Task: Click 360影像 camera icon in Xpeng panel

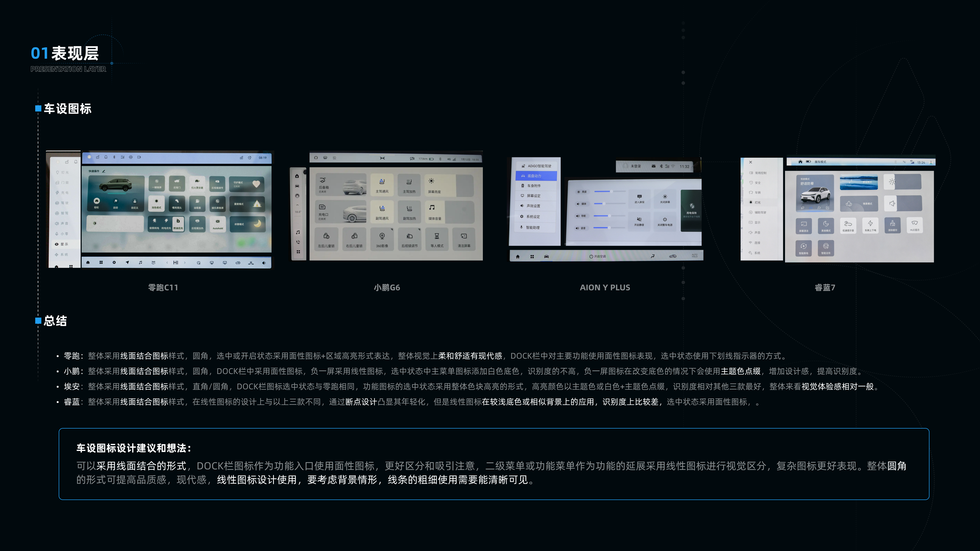Action: pos(382,236)
